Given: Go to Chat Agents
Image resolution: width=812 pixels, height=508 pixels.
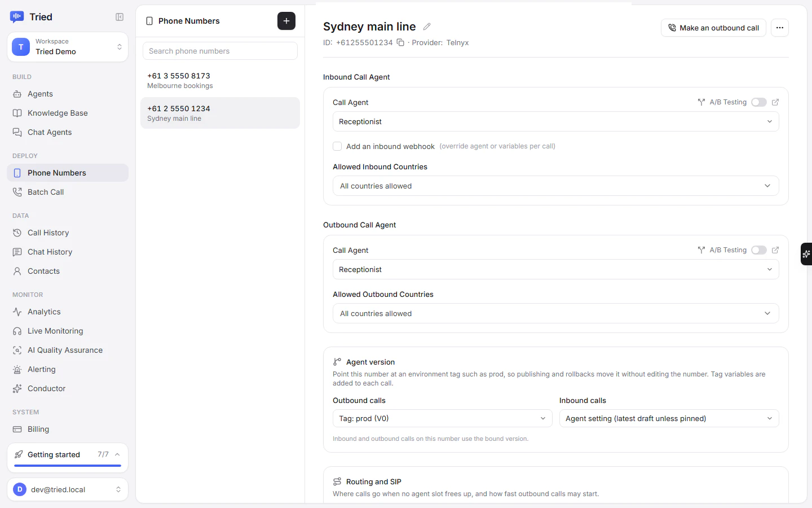Looking at the screenshot, I should tap(68, 132).
